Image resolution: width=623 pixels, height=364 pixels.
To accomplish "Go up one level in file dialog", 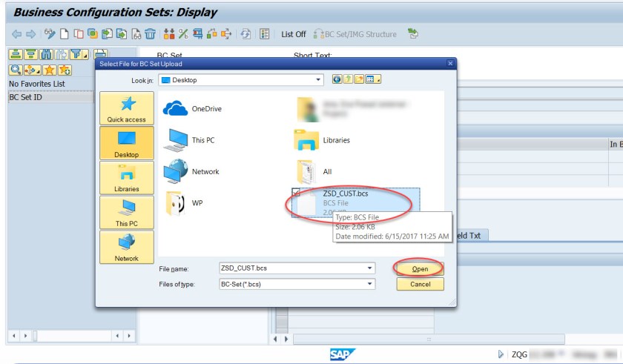I will point(348,79).
